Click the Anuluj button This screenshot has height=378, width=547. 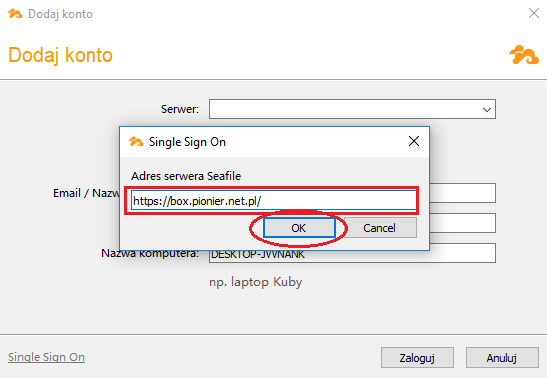502,358
